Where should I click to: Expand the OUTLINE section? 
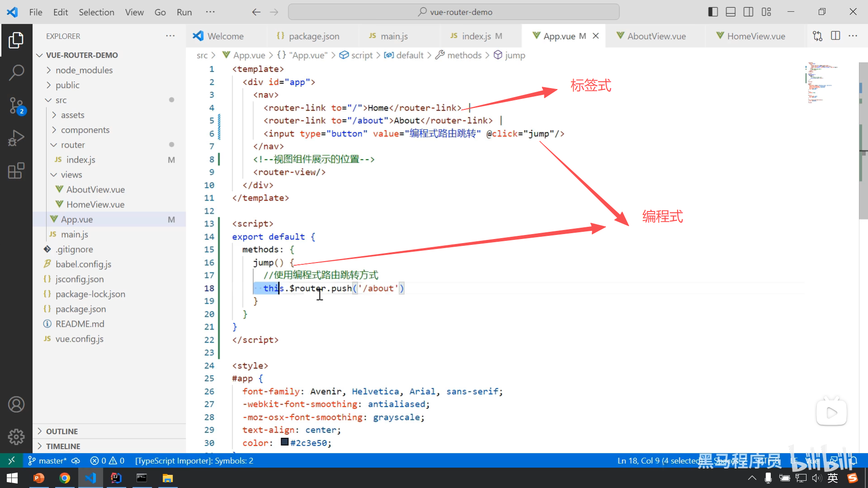62,431
